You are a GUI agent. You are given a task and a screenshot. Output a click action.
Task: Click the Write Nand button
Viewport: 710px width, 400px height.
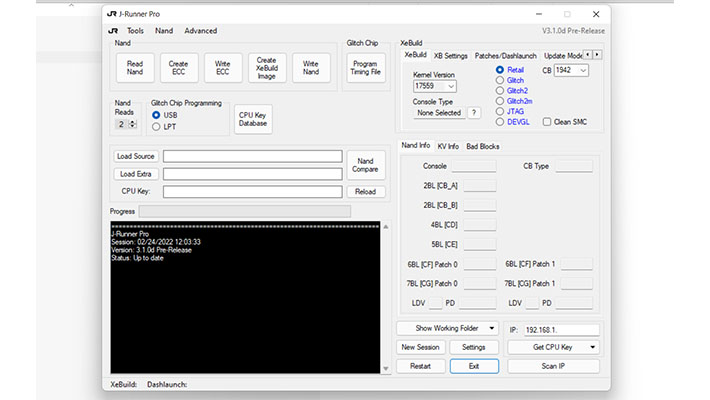[311, 68]
